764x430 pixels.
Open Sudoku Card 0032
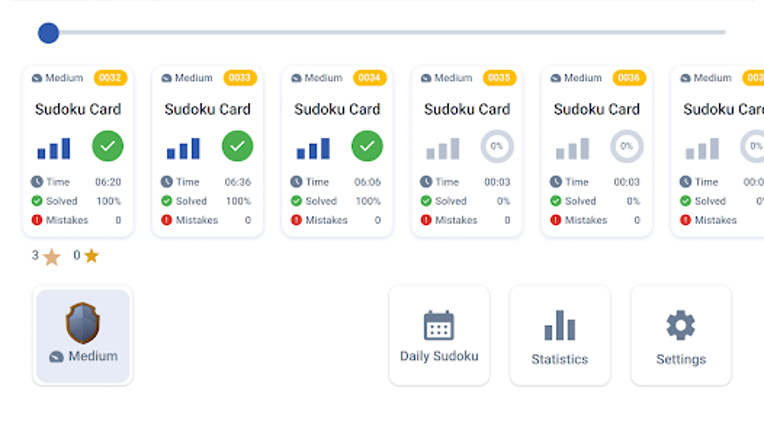tap(78, 151)
